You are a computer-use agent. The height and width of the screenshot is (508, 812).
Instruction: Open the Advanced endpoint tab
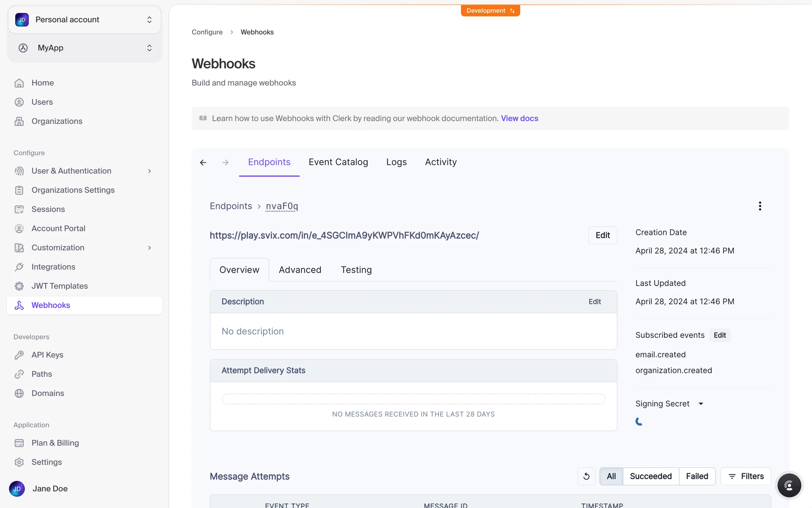(x=300, y=270)
